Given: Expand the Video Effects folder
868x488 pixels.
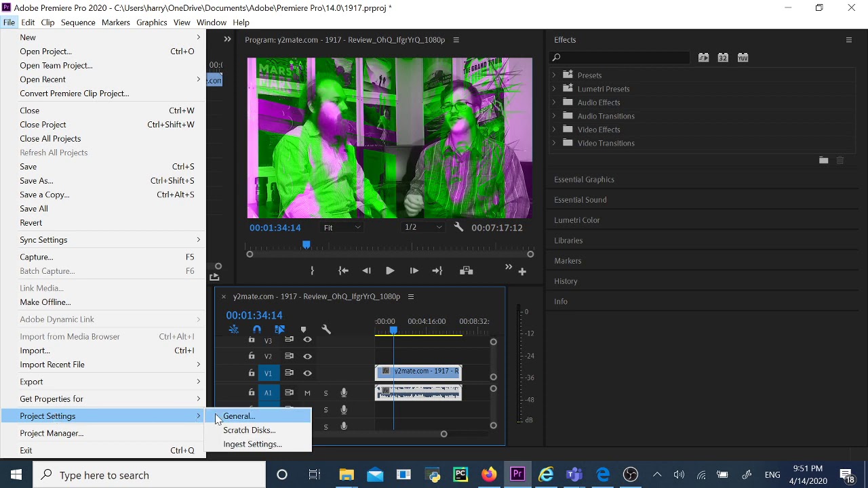Looking at the screenshot, I should point(554,129).
